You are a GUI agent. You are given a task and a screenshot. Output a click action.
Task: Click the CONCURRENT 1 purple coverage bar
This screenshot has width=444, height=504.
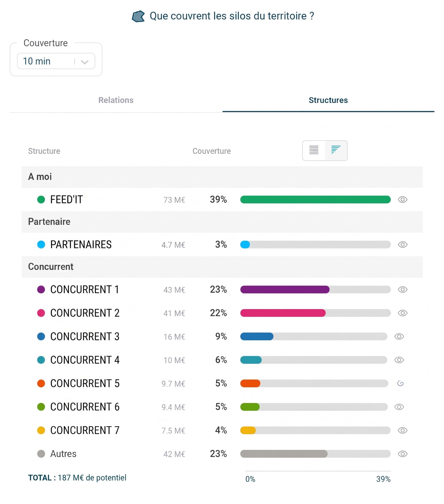[285, 289]
